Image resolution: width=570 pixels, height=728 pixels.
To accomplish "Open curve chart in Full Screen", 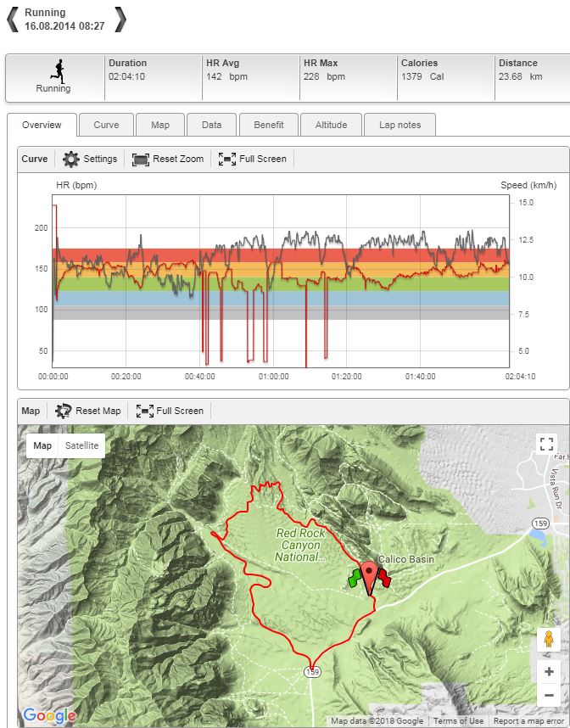I will [227, 159].
